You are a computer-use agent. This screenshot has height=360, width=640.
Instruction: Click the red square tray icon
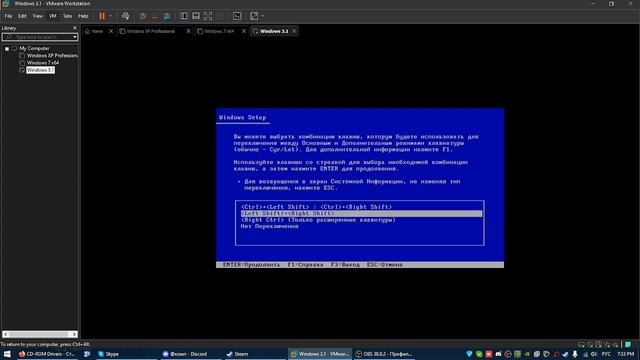point(489,354)
